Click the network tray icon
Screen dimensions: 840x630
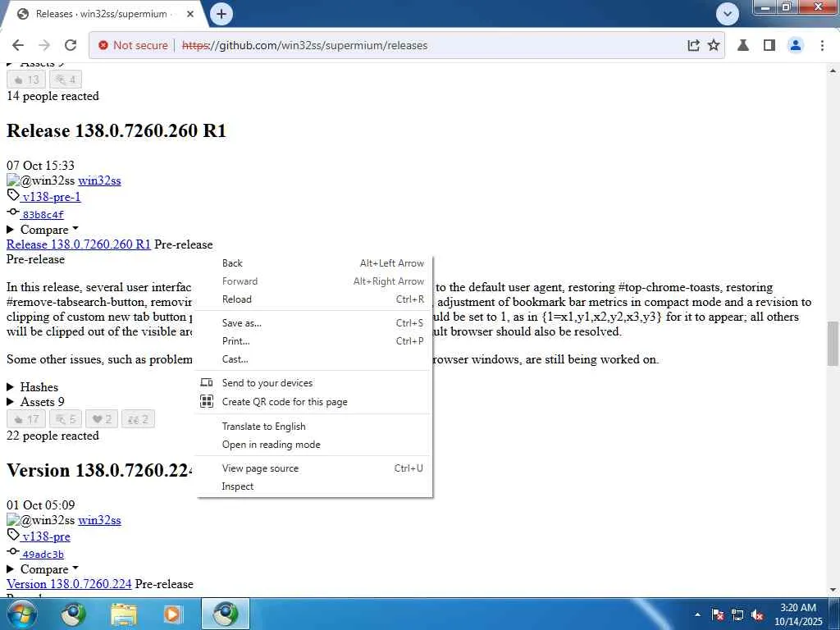click(737, 615)
